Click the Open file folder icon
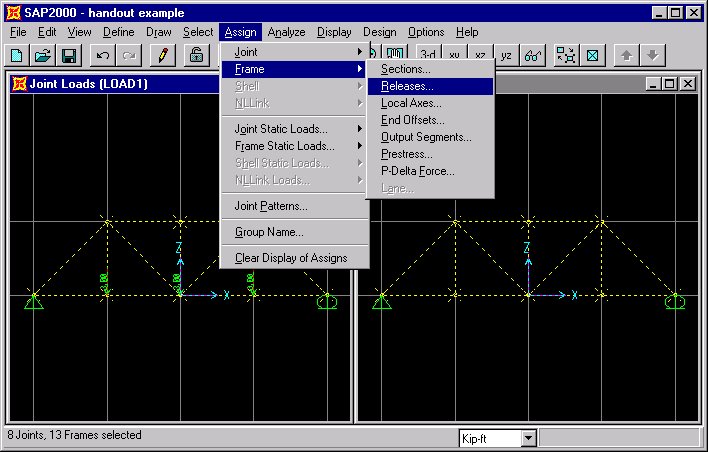The width and height of the screenshot is (708, 452). click(x=43, y=56)
